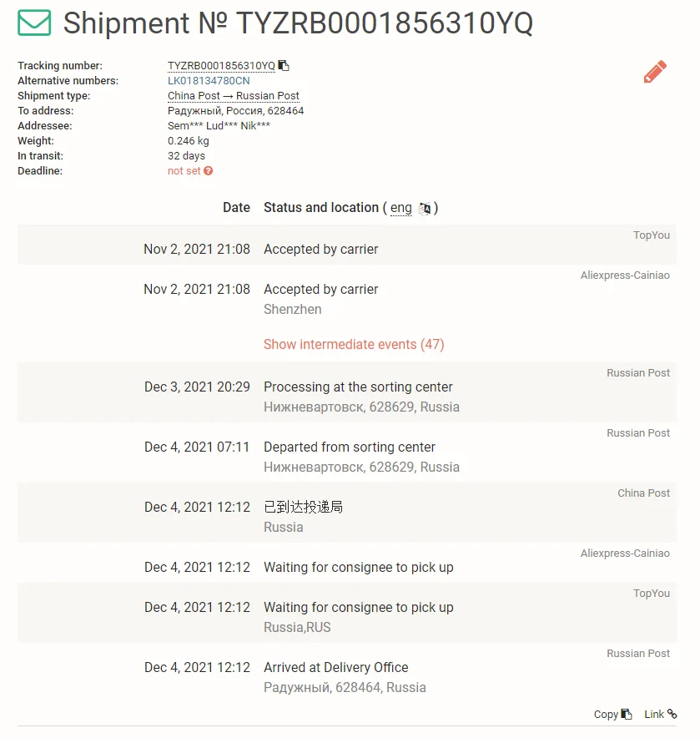Click the 'not set' deadline link
Screen dimensions: 700x738
click(184, 171)
